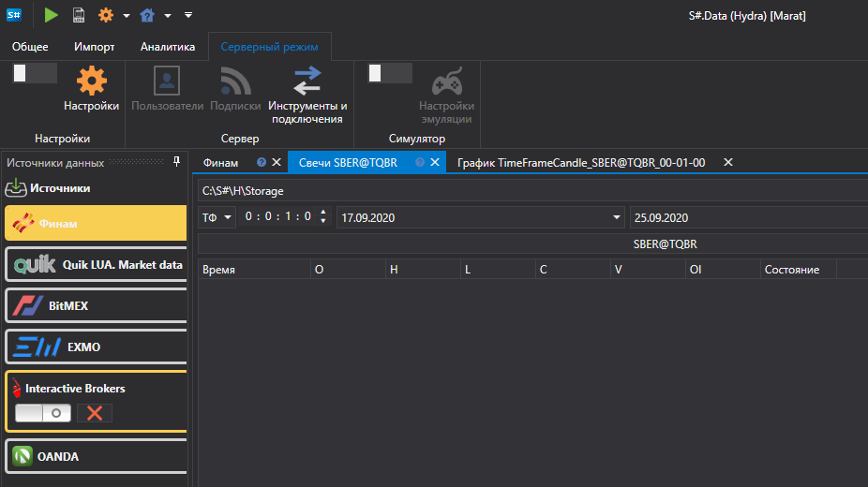Decrease timeframe with down spinner arrow
This screenshot has height=487, width=868.
coord(323,221)
